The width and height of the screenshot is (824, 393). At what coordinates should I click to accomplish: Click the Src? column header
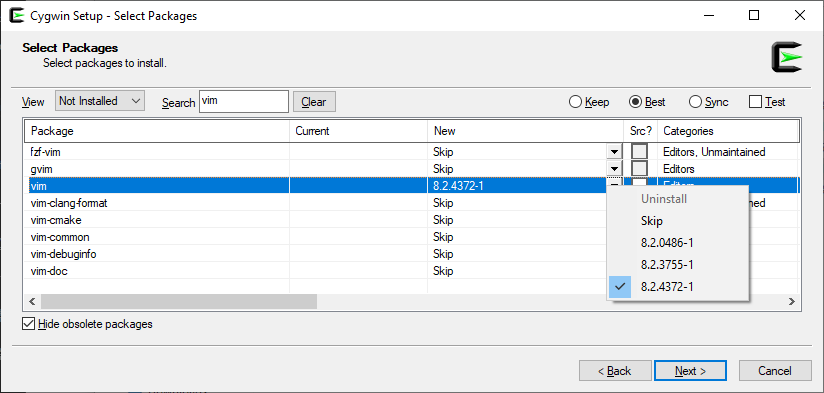641,131
